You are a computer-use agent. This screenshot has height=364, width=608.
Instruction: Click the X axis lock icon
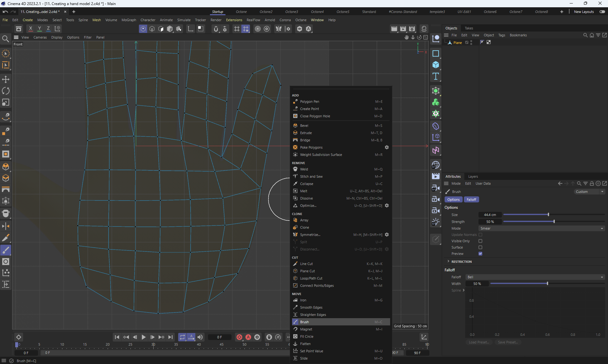(31, 28)
